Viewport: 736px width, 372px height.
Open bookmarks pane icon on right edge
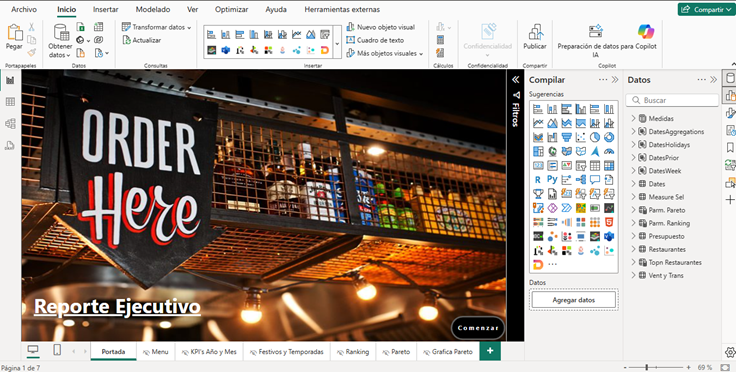730,148
